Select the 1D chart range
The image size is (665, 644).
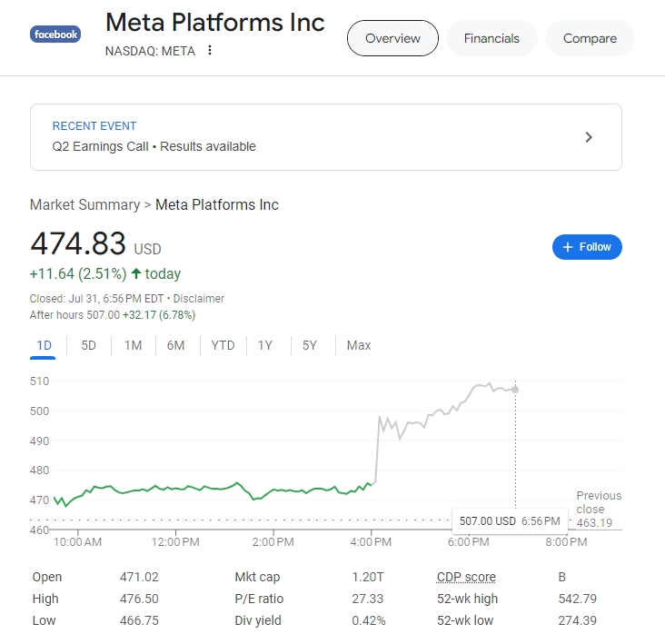click(44, 345)
